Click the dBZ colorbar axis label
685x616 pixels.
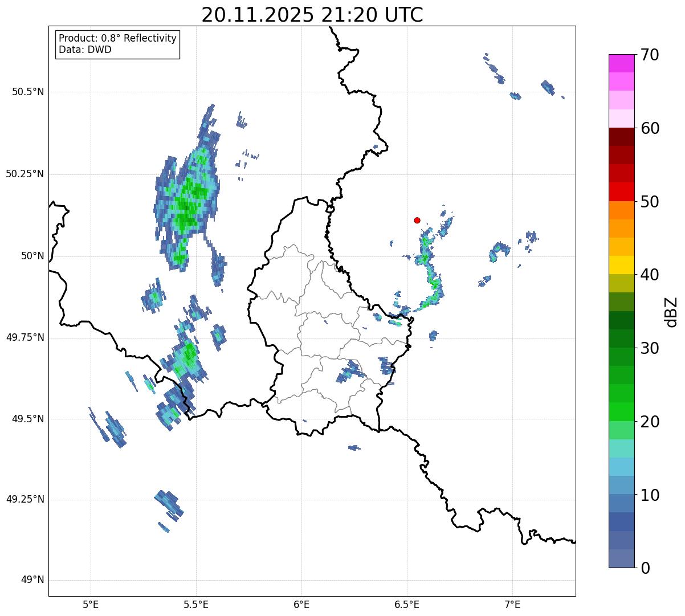[x=671, y=311]
